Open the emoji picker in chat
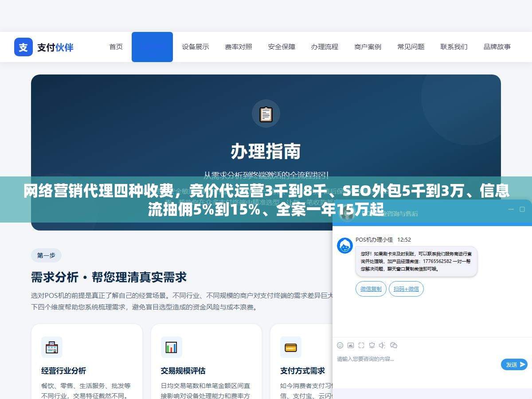Image resolution: width=532 pixels, height=399 pixels. point(340,345)
